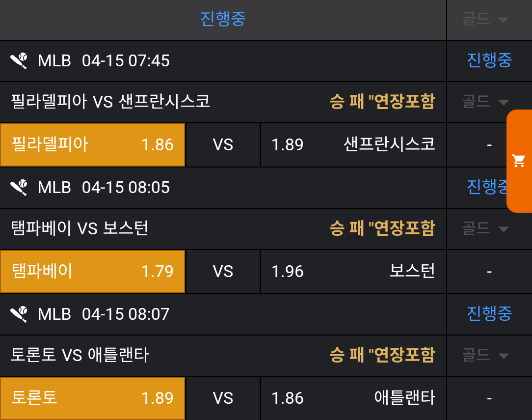
Task: Expand 골드 dropdown for 필라델피아 VS 샌프란시스코
Action: (485, 102)
